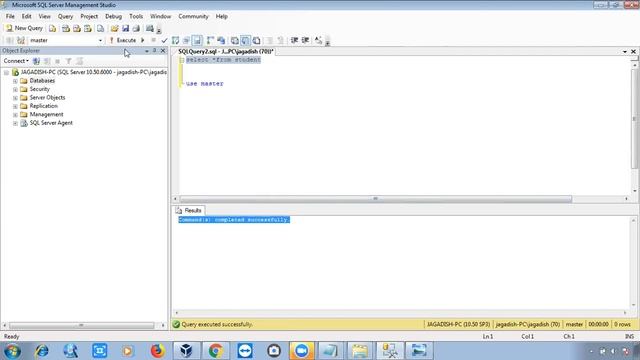This screenshot has height=360, width=640.
Task: Open the Edit menu
Action: point(27,16)
